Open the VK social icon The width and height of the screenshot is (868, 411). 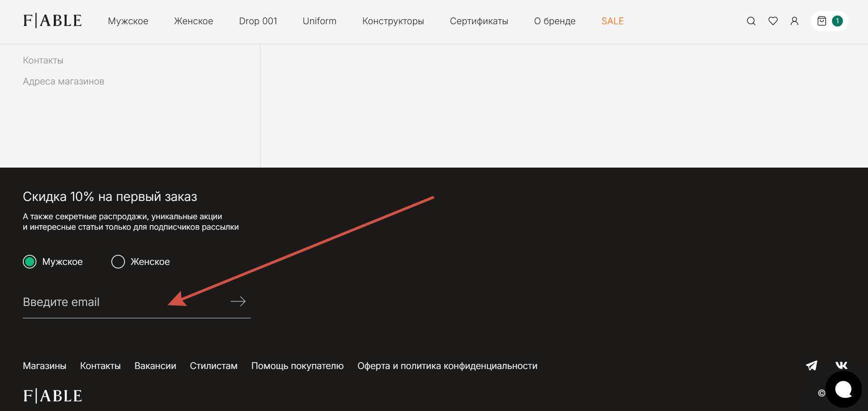click(842, 365)
